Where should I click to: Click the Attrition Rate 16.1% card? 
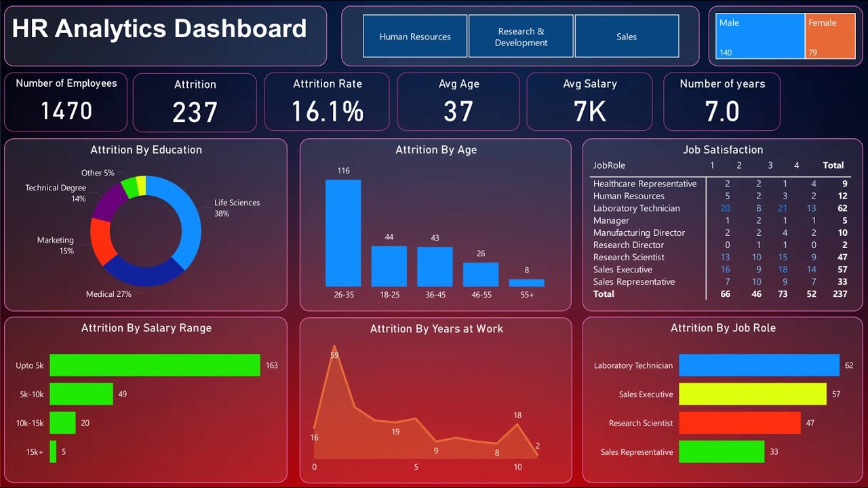327,102
